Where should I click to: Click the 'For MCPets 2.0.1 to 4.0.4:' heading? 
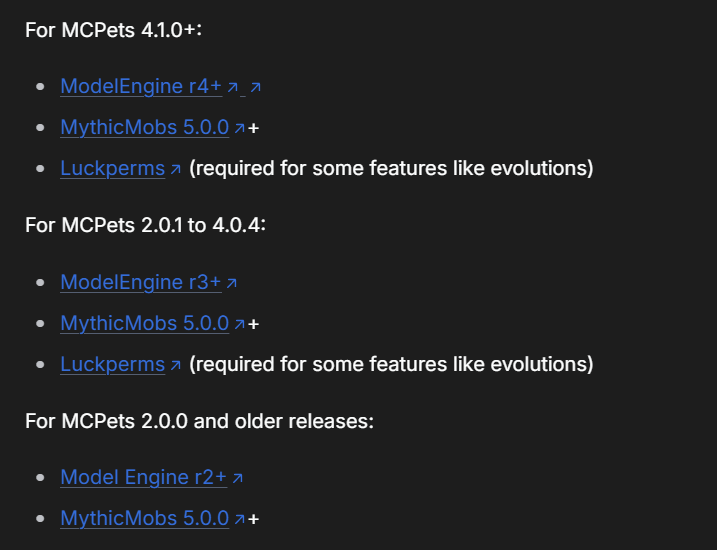(145, 224)
